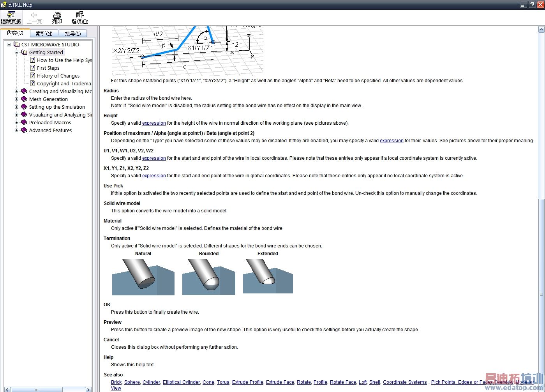Open the Extrude Profile link

coord(248,382)
